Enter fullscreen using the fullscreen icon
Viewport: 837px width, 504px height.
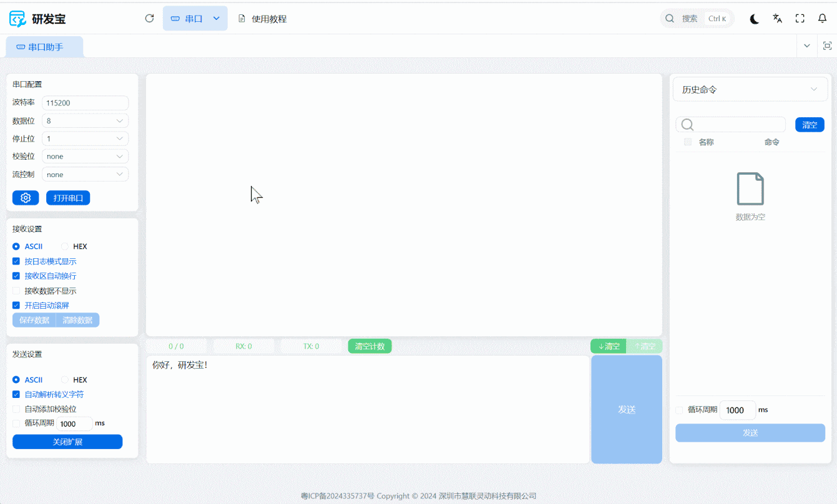800,19
